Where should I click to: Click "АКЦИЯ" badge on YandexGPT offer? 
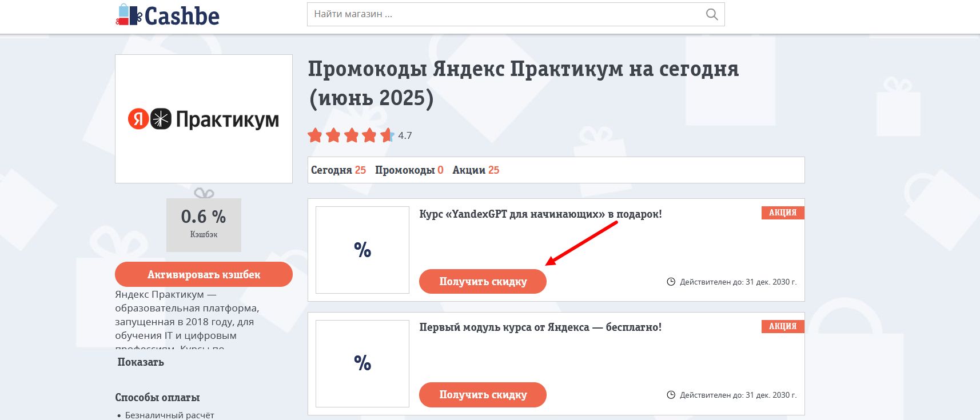click(783, 213)
